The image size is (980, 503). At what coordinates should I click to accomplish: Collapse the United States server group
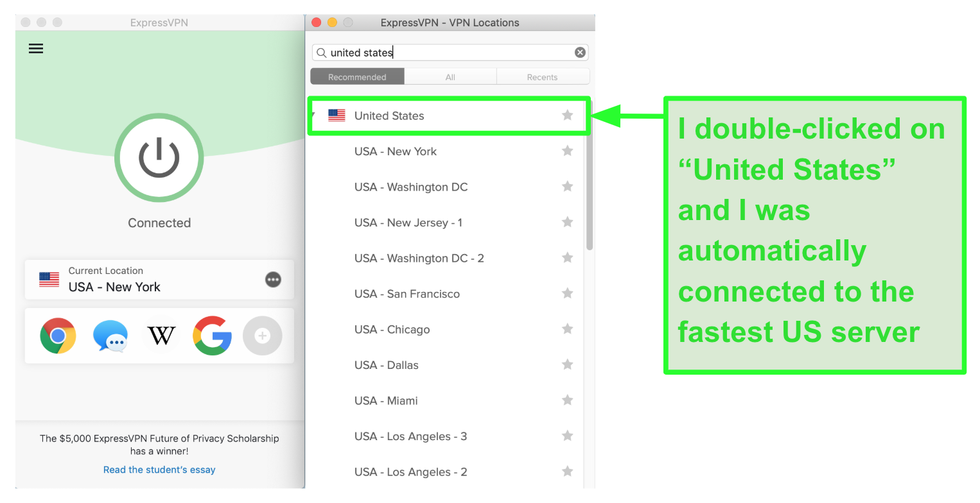click(313, 115)
